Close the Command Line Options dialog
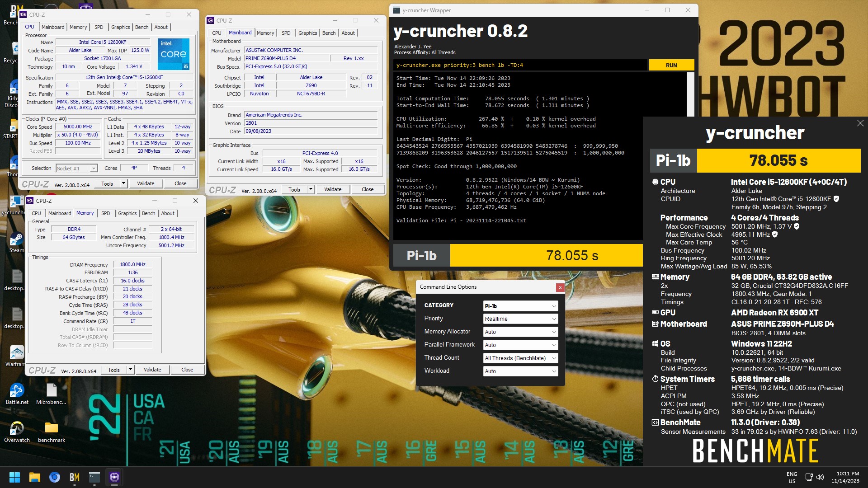 click(560, 287)
